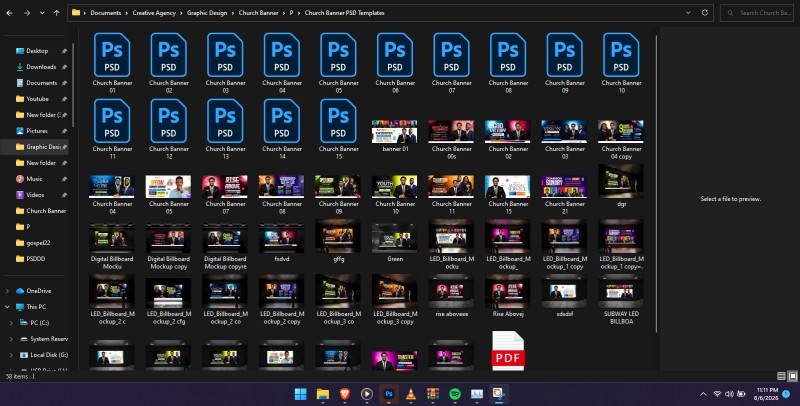Open Spotify from the taskbar
Image resolution: width=800 pixels, height=406 pixels.
tap(455, 394)
